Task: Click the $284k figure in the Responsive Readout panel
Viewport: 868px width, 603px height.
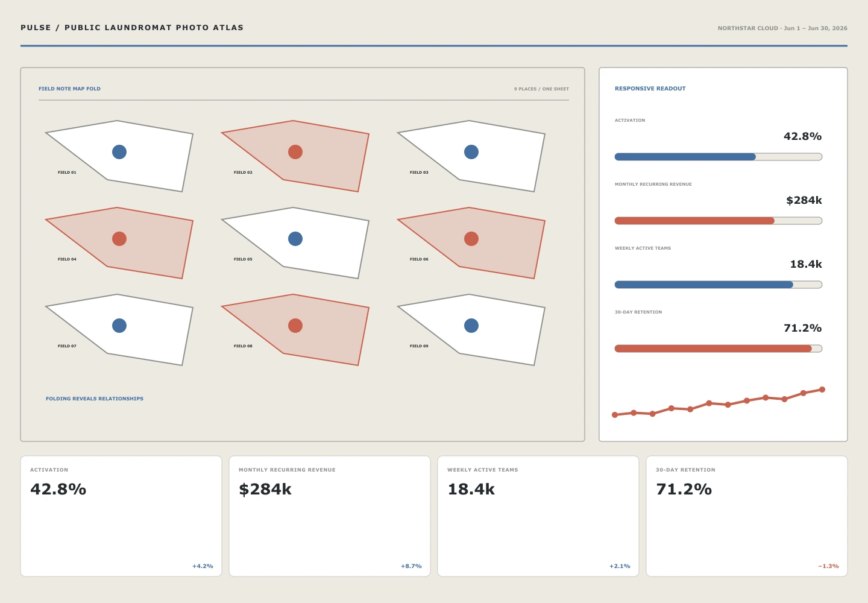Action: pos(804,200)
